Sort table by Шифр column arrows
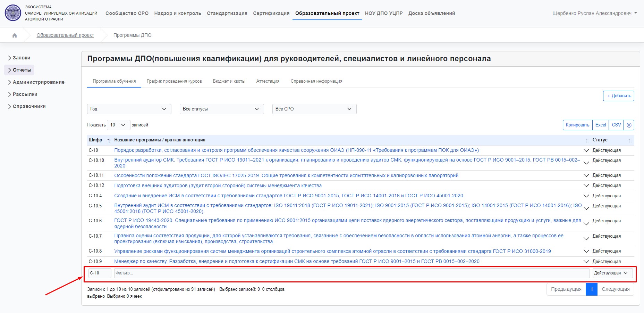The image size is (644, 313). click(x=109, y=140)
